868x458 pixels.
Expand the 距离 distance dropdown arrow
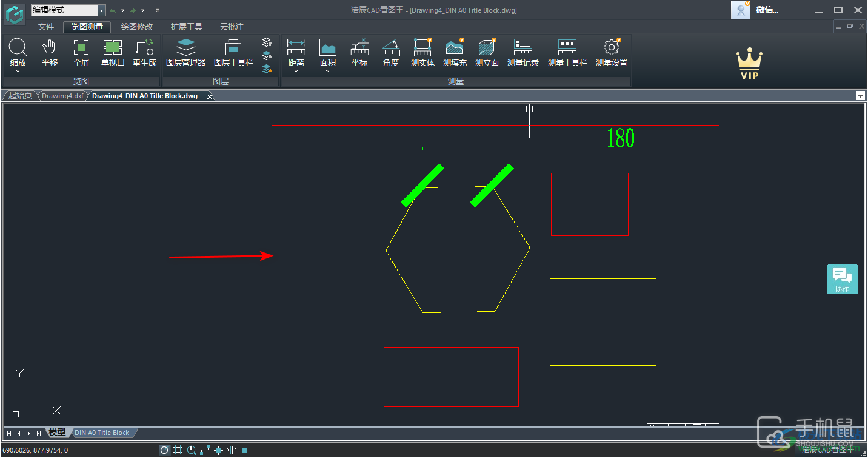(x=296, y=71)
